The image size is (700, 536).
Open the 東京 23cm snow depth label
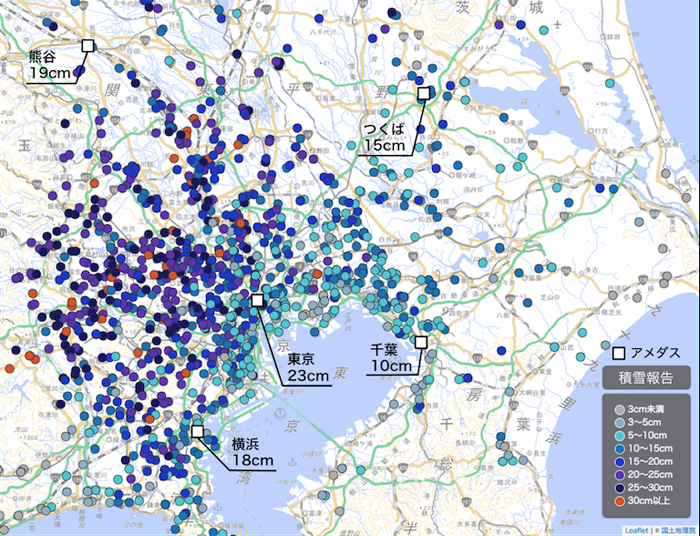[307, 368]
